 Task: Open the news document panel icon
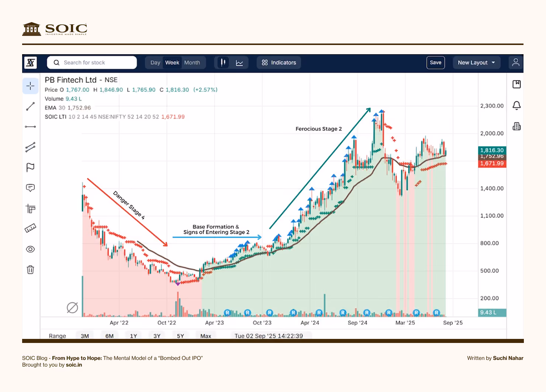click(517, 126)
